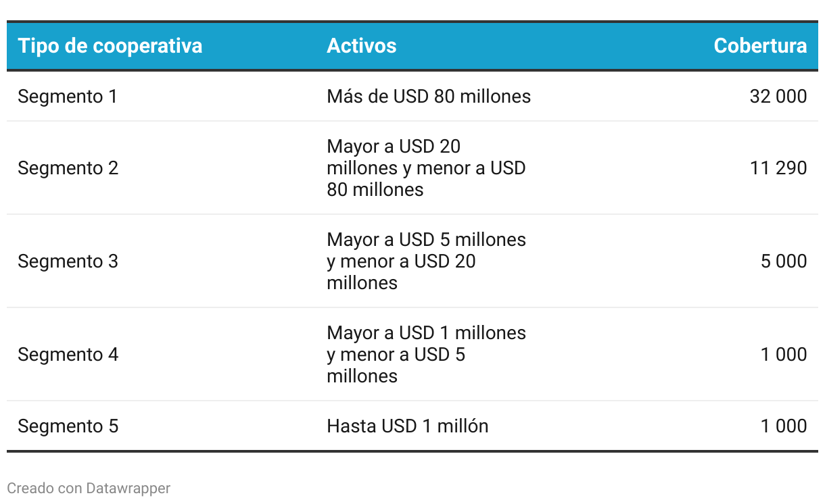Click Segmento 2's assets description cell
Screen dimensions: 825x504
pyautogui.click(x=426, y=168)
